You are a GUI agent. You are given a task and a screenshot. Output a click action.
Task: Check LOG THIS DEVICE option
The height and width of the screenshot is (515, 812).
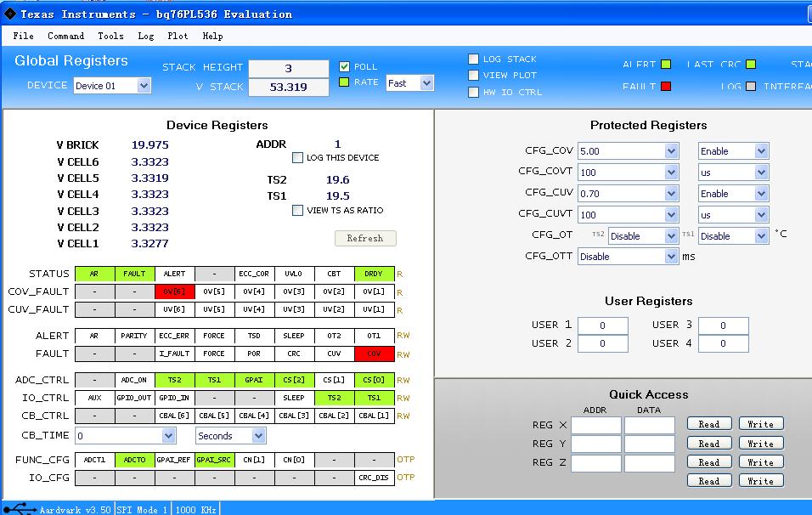[298, 157]
